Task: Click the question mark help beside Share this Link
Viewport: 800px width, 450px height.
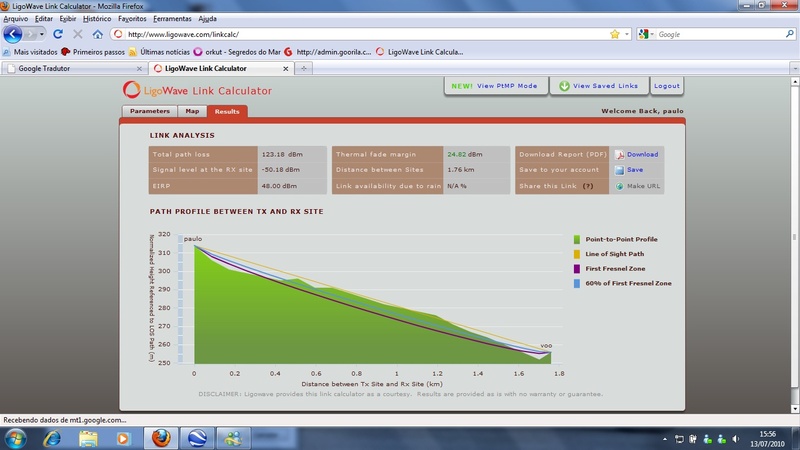Action: 588,186
